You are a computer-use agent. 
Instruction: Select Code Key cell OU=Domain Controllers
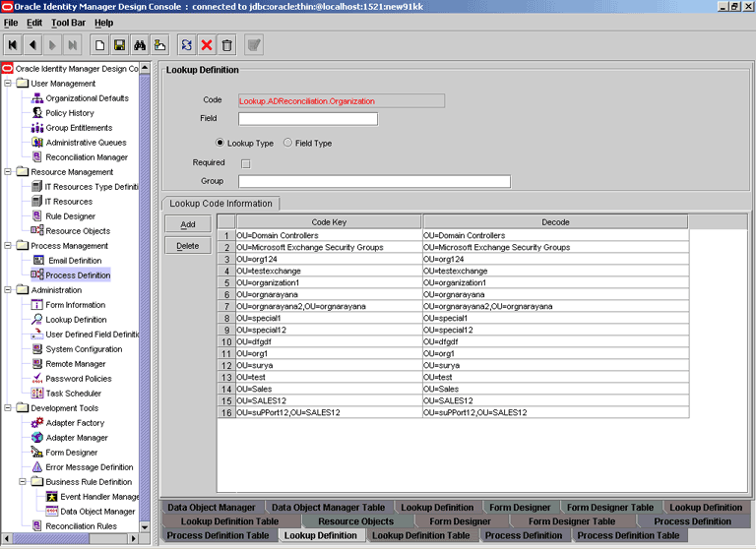click(329, 235)
